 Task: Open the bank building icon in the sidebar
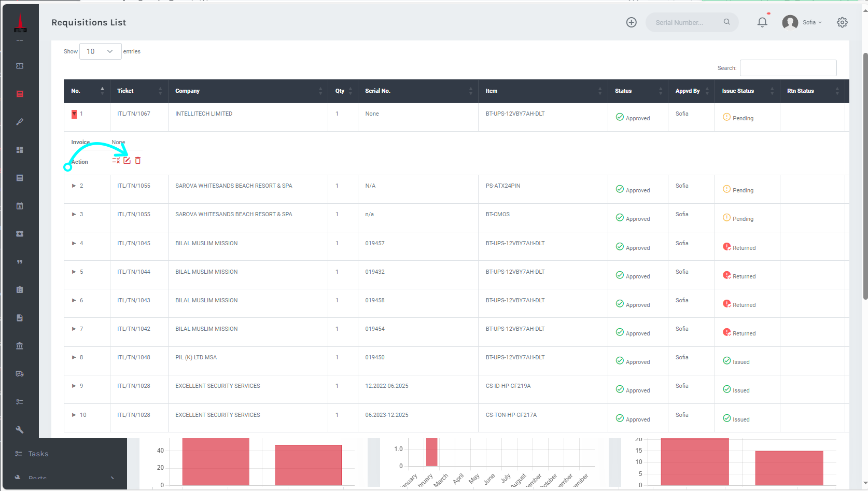[x=20, y=346]
